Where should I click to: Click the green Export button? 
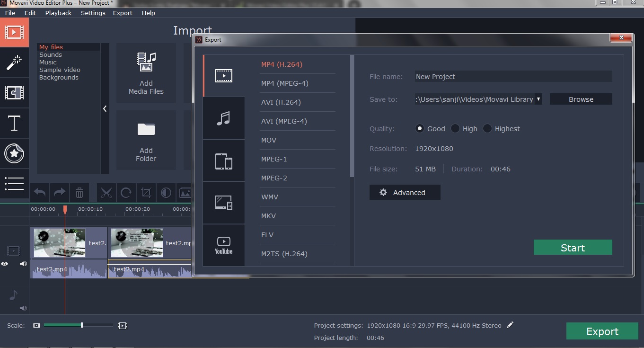602,331
